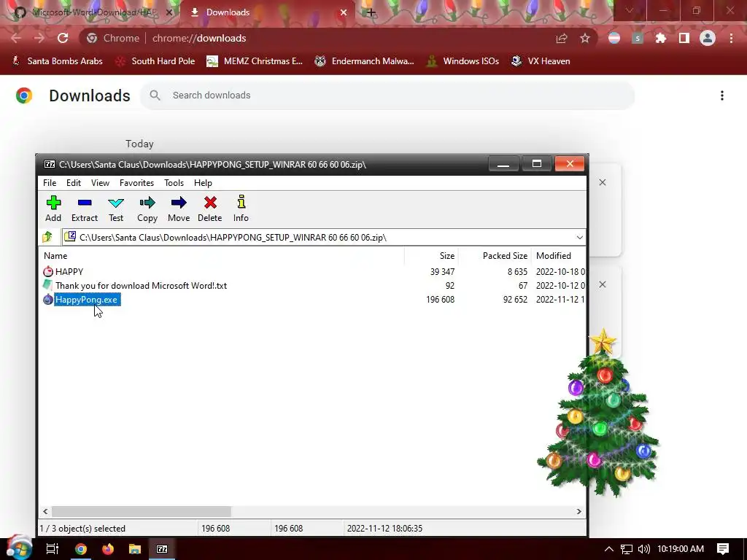Open the File menu in 7-Zip
The image size is (747, 560).
50,183
